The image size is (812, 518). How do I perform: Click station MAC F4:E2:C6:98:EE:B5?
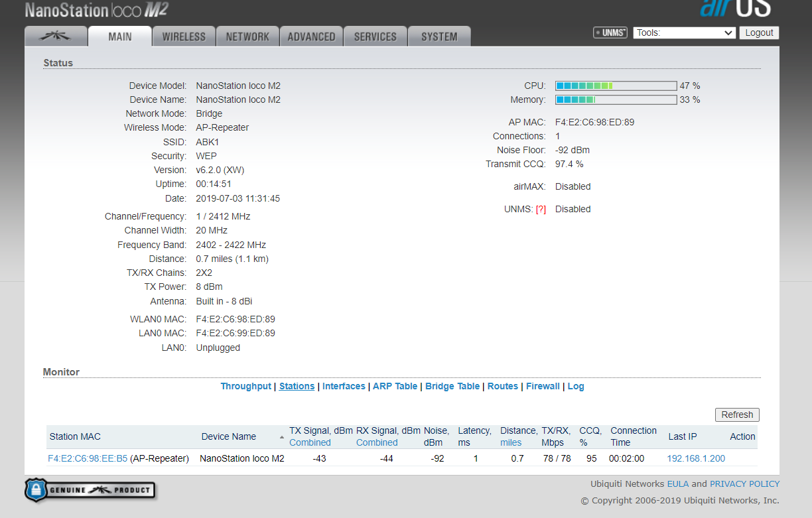[x=88, y=458]
